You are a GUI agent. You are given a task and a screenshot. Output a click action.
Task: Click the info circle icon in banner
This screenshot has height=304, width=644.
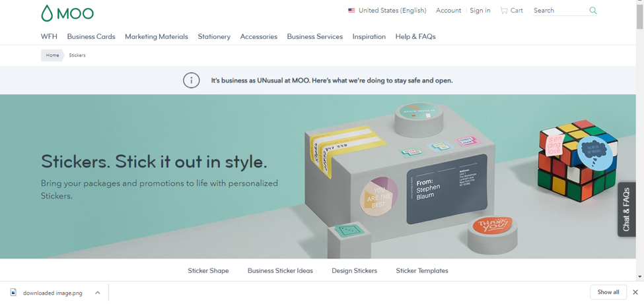click(192, 80)
